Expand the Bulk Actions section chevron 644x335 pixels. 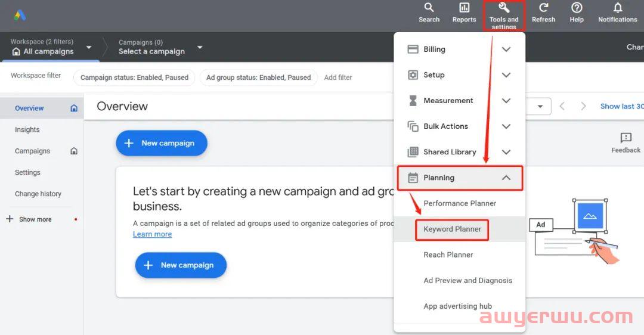(506, 126)
